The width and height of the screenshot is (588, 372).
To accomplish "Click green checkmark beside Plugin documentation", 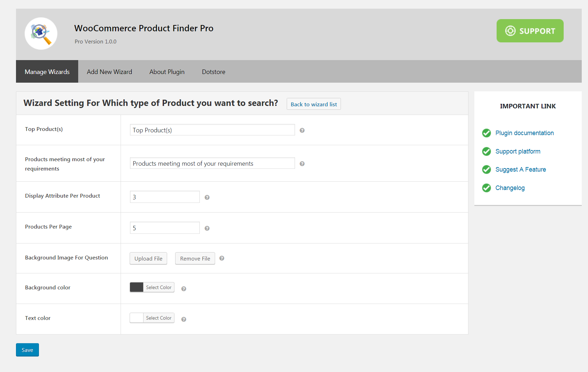I will (x=487, y=133).
